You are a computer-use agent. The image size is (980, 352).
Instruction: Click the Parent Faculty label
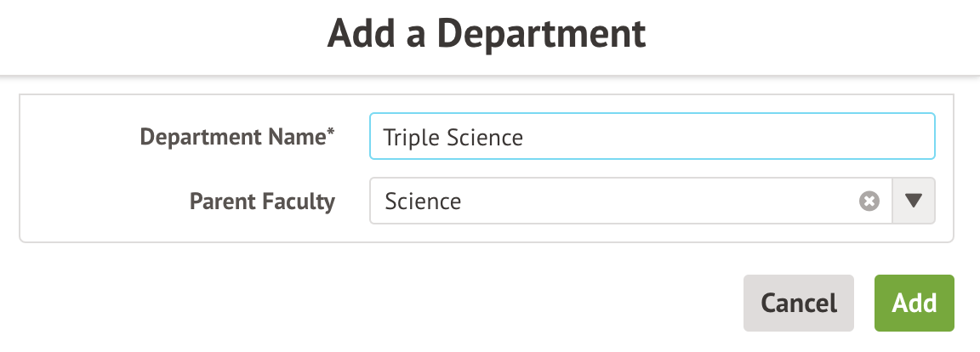262,202
